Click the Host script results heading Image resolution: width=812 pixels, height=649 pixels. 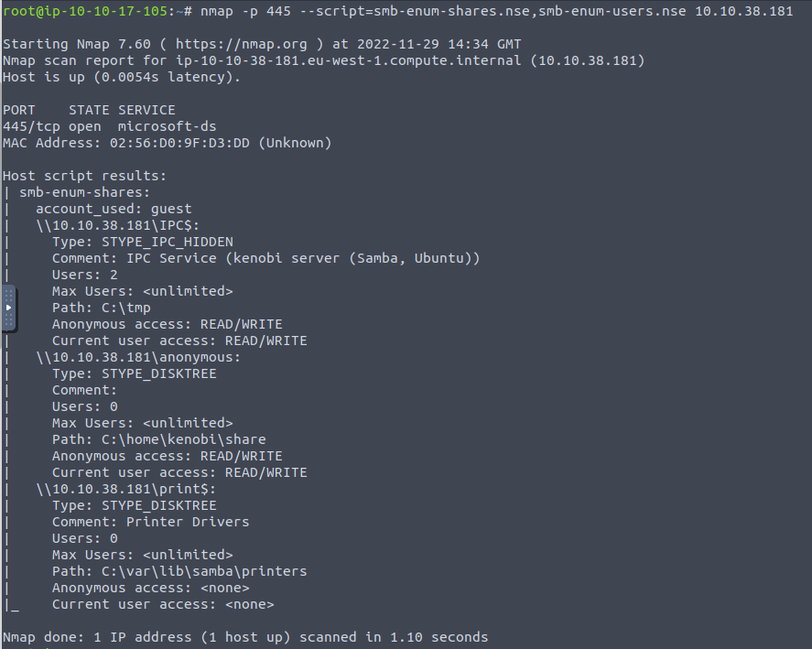point(84,176)
